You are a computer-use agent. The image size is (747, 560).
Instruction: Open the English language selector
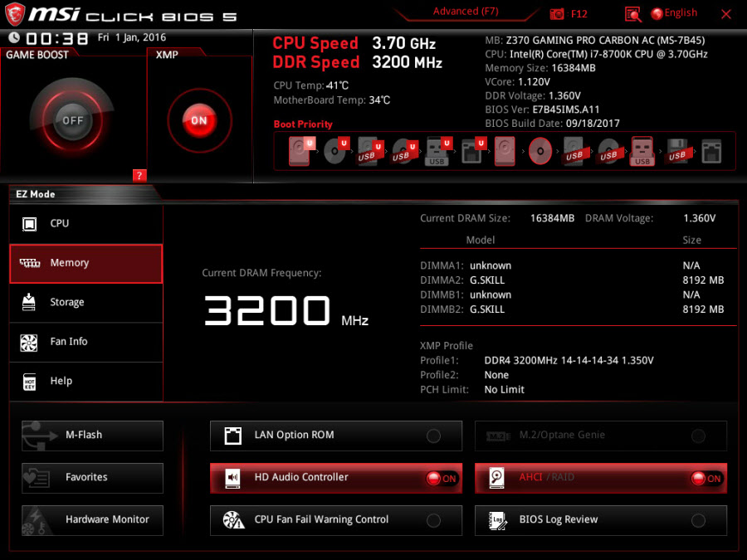674,13
